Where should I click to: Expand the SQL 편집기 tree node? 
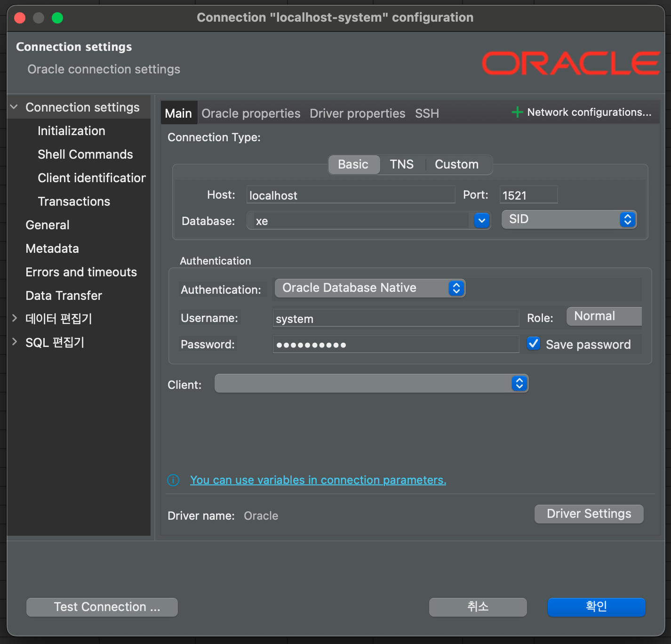pos(14,342)
